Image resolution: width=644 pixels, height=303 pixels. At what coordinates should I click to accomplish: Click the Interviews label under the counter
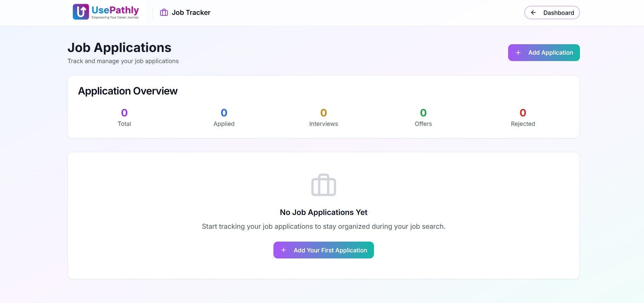pyautogui.click(x=324, y=124)
